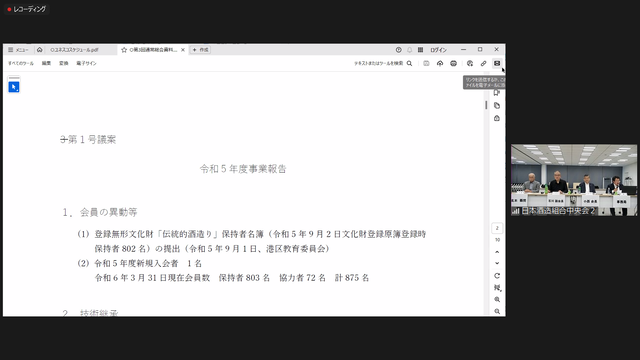Image resolution: width=640 pixels, height=360 pixels.
Task: Click the send by email envelope icon
Action: point(497,63)
